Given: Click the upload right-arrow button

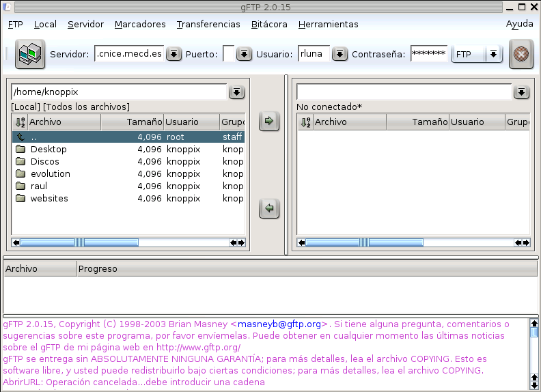Looking at the screenshot, I should tap(269, 122).
